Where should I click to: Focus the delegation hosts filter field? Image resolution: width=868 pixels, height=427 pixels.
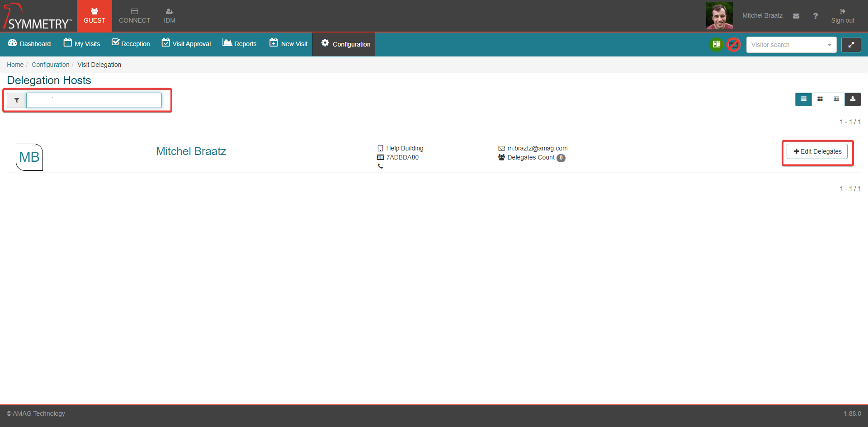click(94, 100)
